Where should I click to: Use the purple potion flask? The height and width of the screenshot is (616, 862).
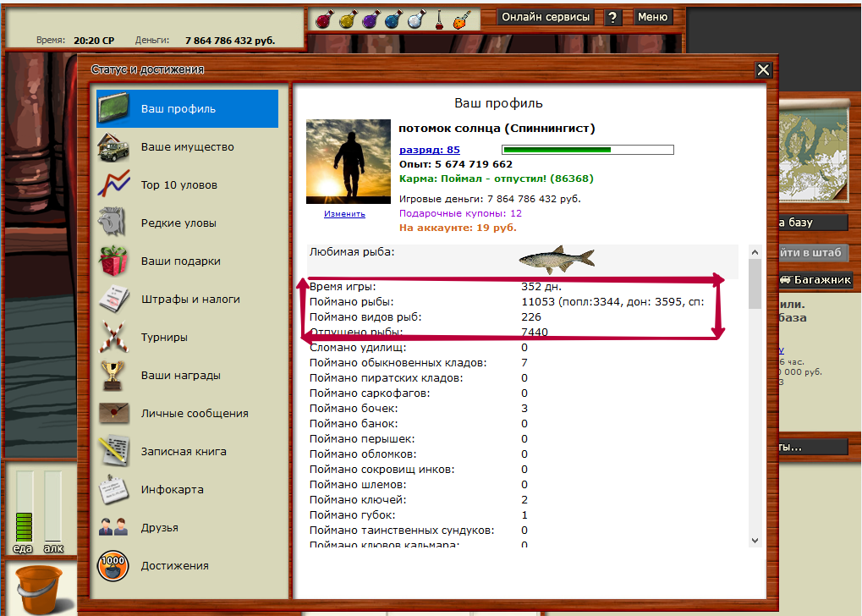pos(371,19)
